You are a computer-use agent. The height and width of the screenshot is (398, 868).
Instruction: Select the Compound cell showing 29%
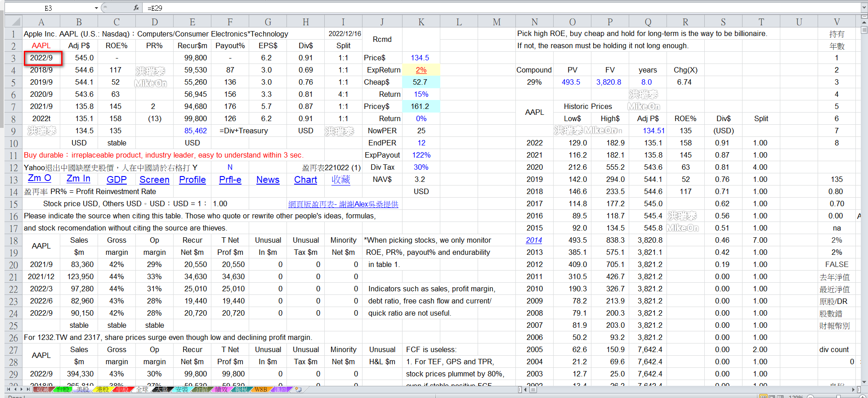534,82
